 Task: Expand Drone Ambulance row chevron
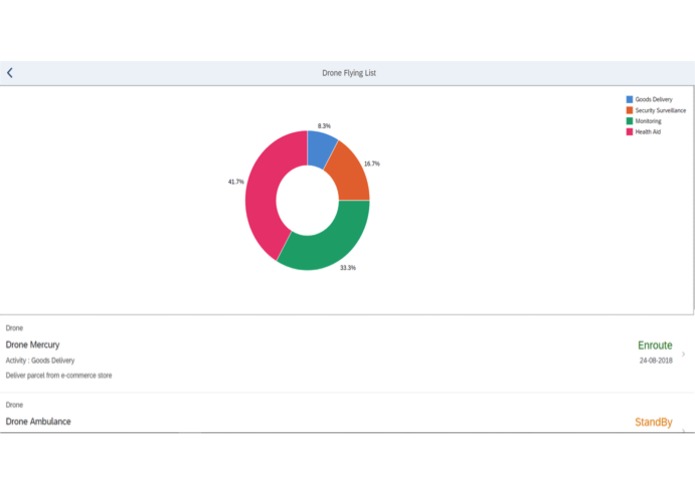[x=683, y=430]
